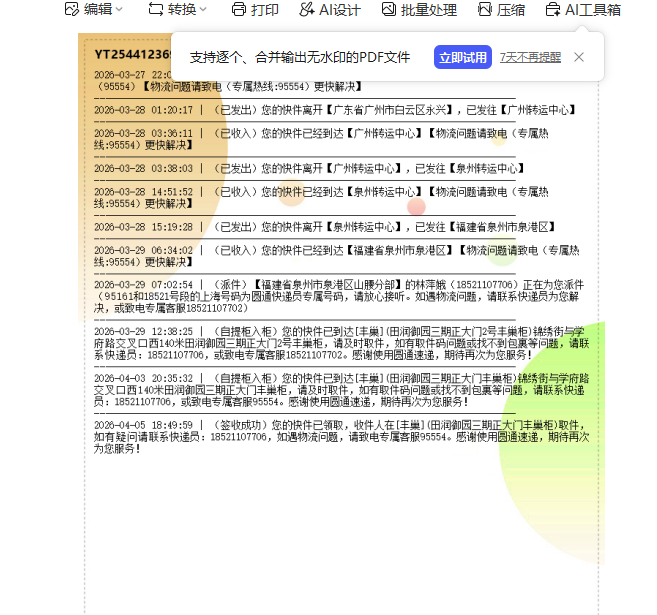
Task: Close the watermark-free PDF popup
Action: point(579,57)
